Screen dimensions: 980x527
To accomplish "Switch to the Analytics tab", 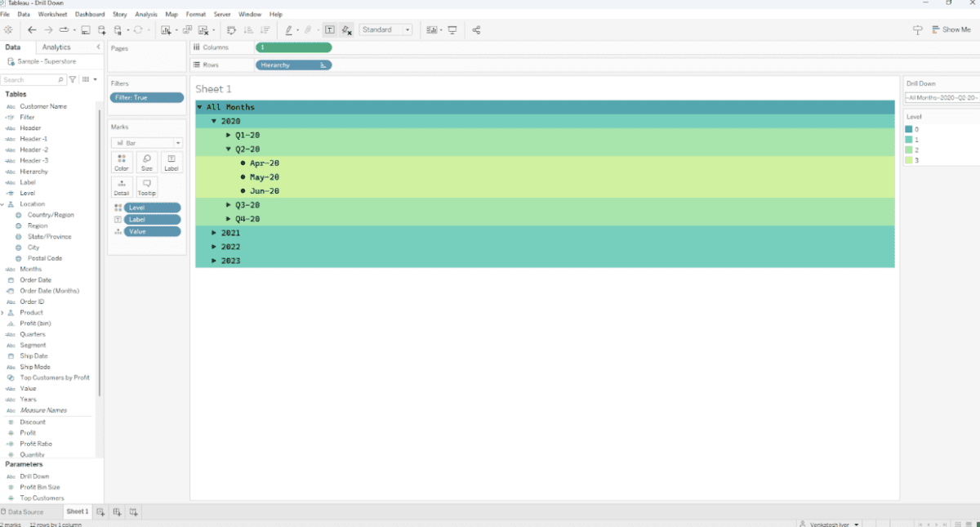I will 56,47.
